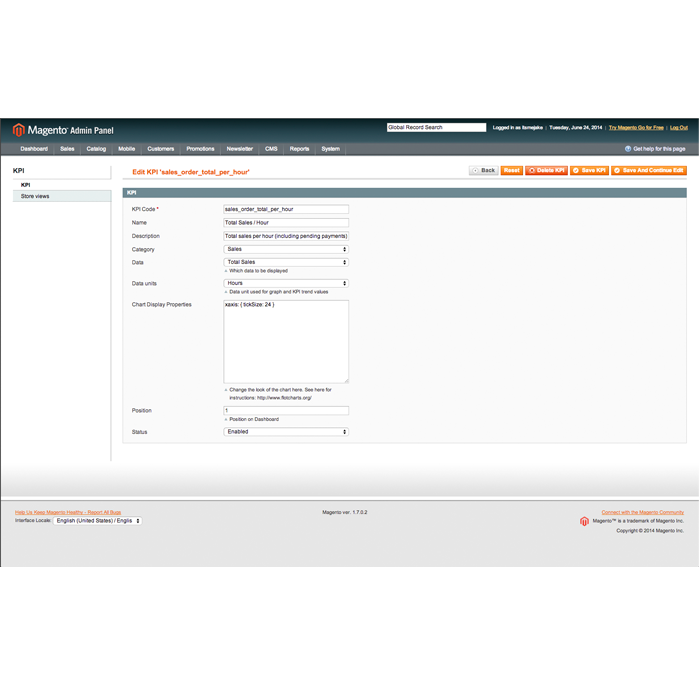Click the 'Magento ver. 1.7.0.2' text
The width and height of the screenshot is (700, 680).
coord(345,512)
